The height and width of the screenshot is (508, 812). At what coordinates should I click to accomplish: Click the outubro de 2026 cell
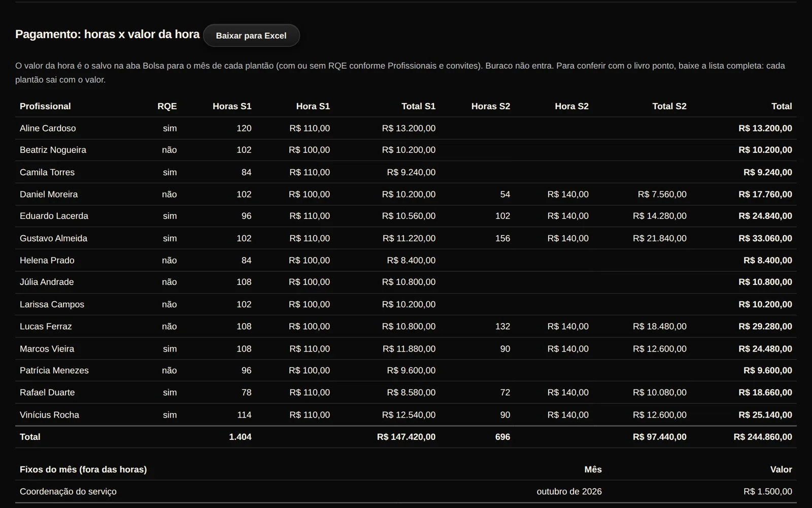pos(569,491)
